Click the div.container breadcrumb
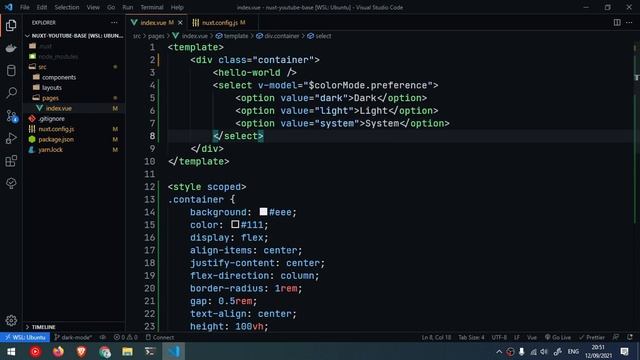Viewport: 640px width, 360px height. click(x=278, y=36)
